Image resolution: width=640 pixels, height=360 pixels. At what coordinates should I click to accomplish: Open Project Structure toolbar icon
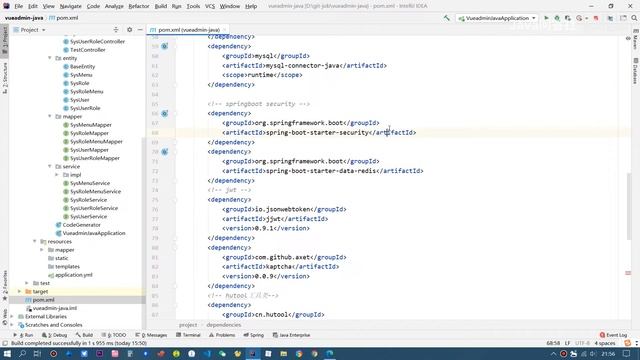tap(610, 18)
